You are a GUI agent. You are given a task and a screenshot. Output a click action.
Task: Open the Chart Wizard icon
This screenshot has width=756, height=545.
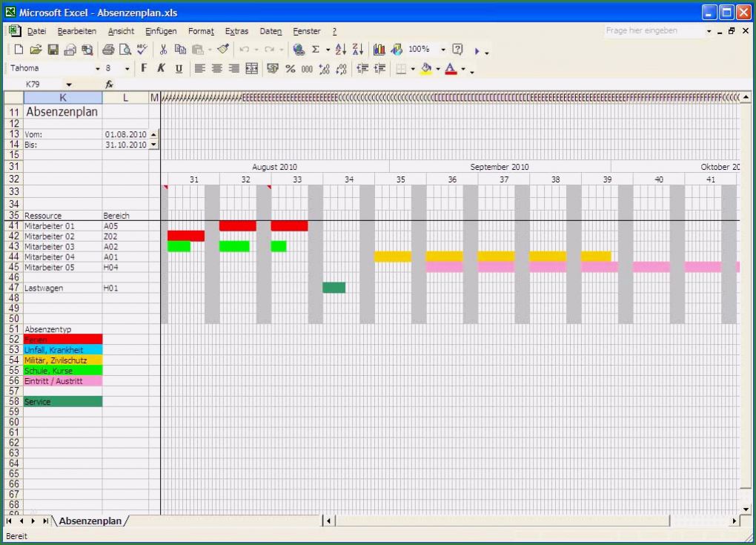click(379, 50)
